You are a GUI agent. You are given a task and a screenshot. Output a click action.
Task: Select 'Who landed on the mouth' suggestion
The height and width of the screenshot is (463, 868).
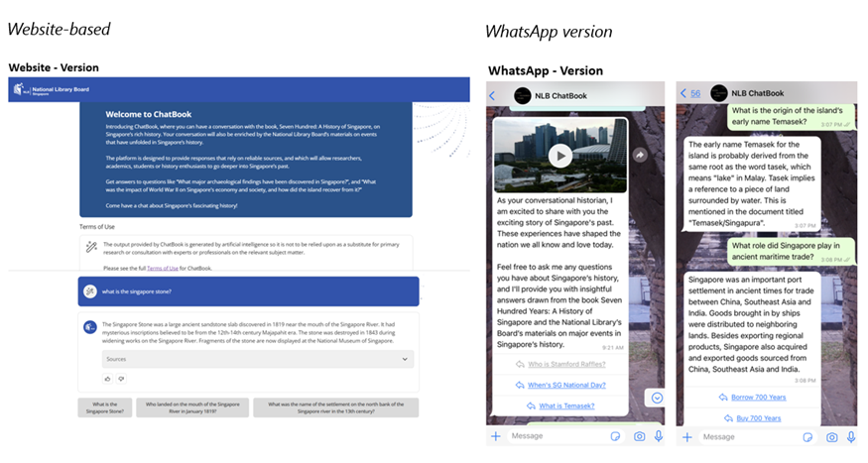pos(192,407)
